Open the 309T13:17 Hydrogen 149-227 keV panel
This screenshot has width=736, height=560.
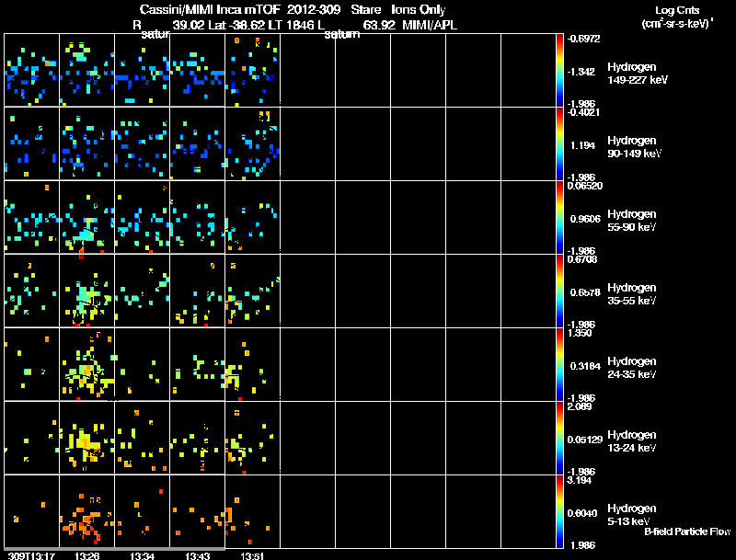(x=31, y=70)
